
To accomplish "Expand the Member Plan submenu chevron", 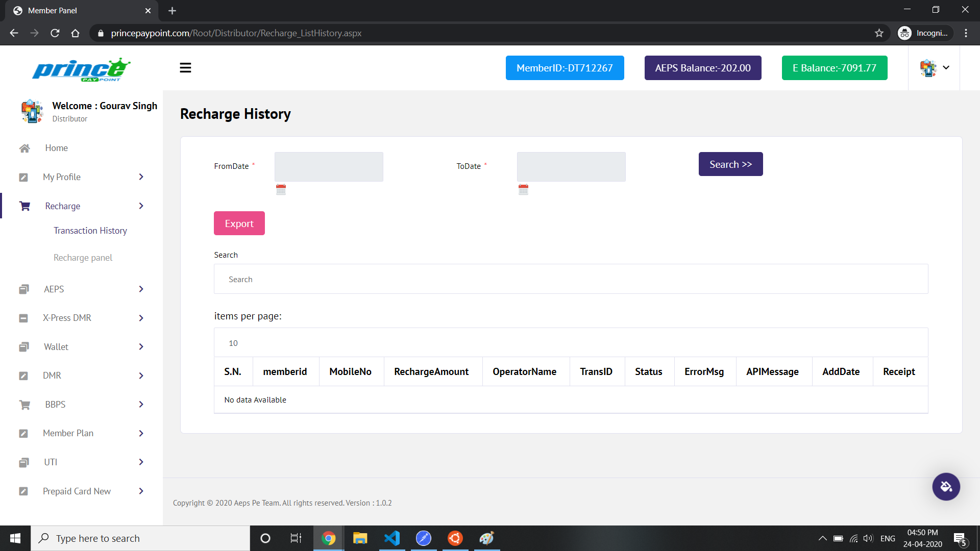I will tap(141, 433).
